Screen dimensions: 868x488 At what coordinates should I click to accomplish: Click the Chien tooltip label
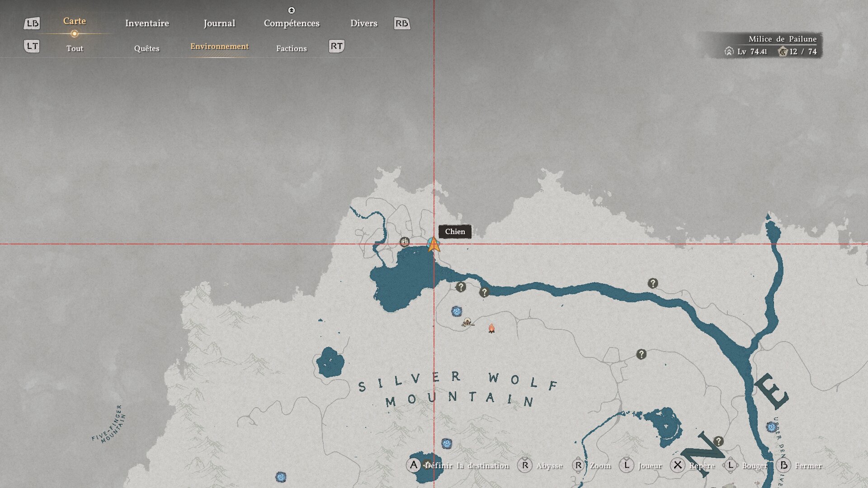[455, 232]
